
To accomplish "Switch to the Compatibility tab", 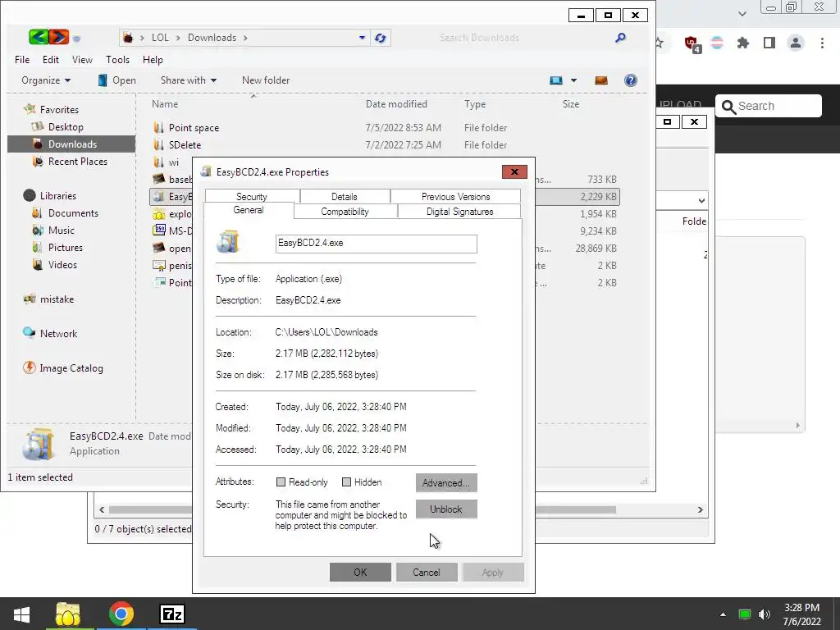I will (x=345, y=212).
